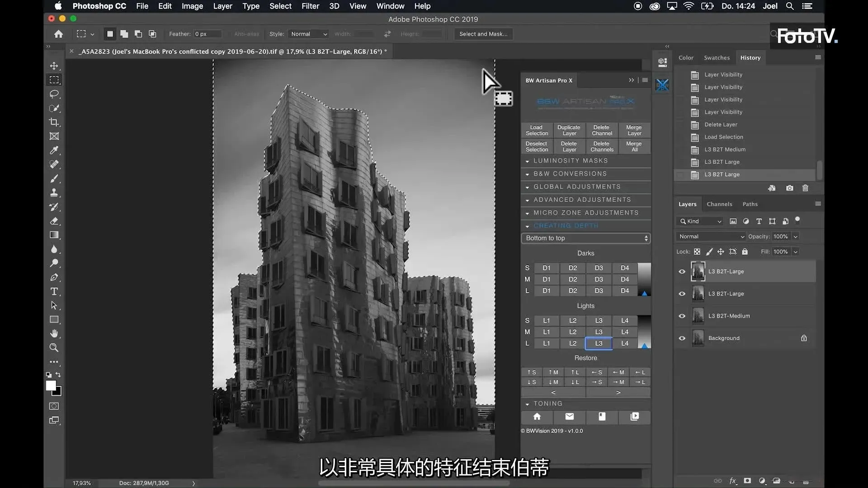The height and width of the screenshot is (488, 868).
Task: Select the Eyedropper tool
Action: coord(54,150)
